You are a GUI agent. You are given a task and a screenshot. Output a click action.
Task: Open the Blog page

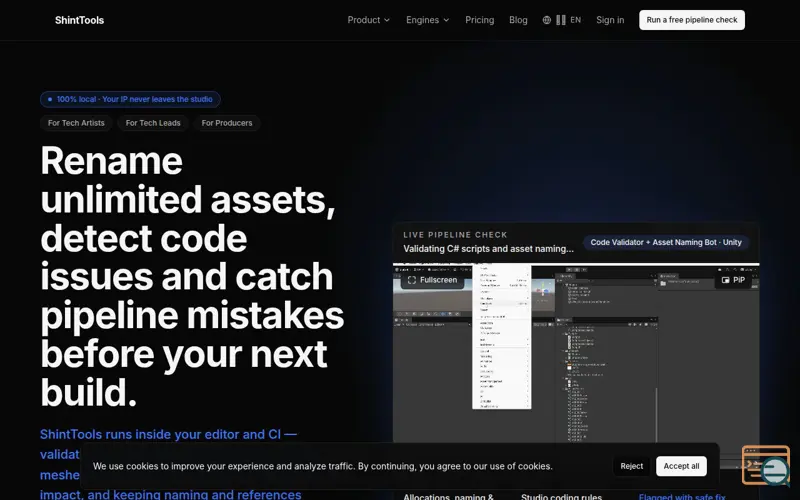518,20
